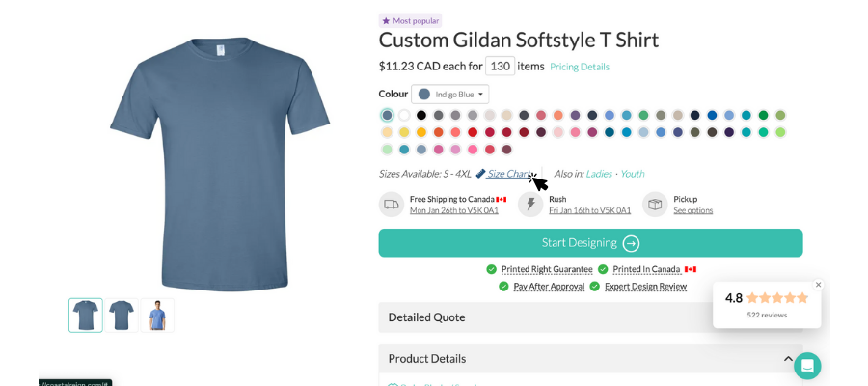The width and height of the screenshot is (868, 386).
Task: Click the Pickup box icon
Action: tap(655, 205)
